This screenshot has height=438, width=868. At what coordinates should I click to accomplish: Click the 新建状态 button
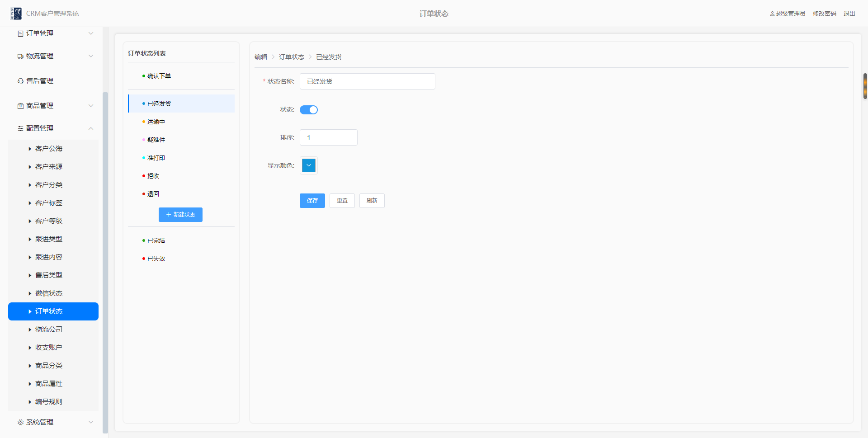tap(180, 215)
